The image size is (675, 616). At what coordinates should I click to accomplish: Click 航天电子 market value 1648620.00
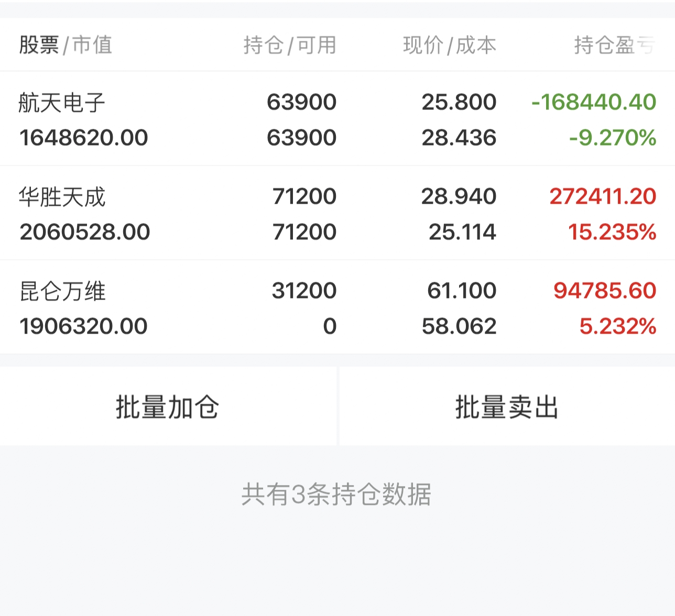84,138
